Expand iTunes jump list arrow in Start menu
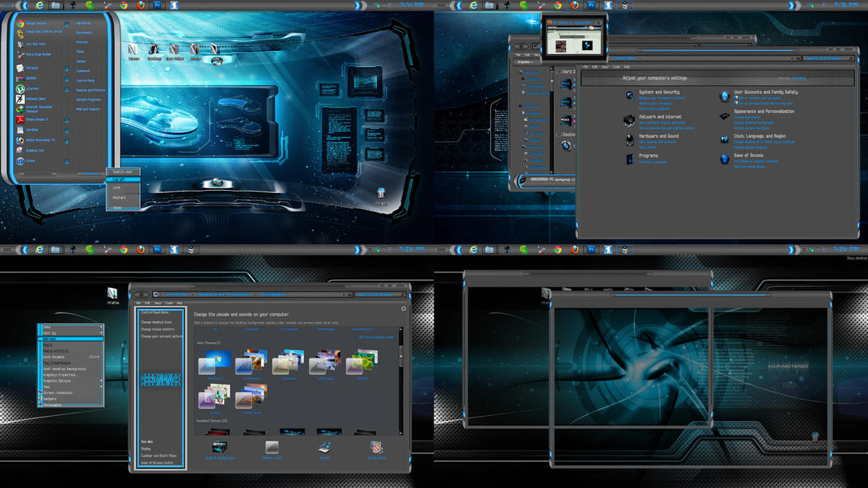The height and width of the screenshot is (488, 868). (66, 162)
